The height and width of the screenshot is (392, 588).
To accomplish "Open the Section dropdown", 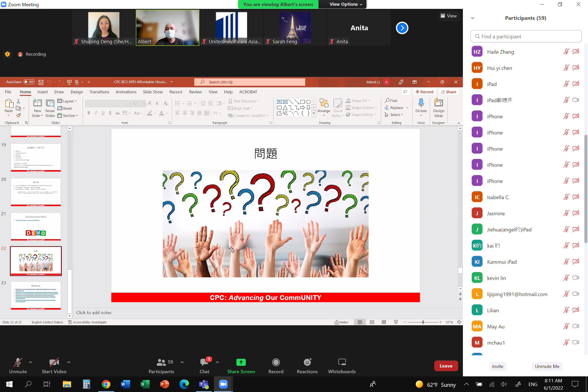I will [x=68, y=115].
